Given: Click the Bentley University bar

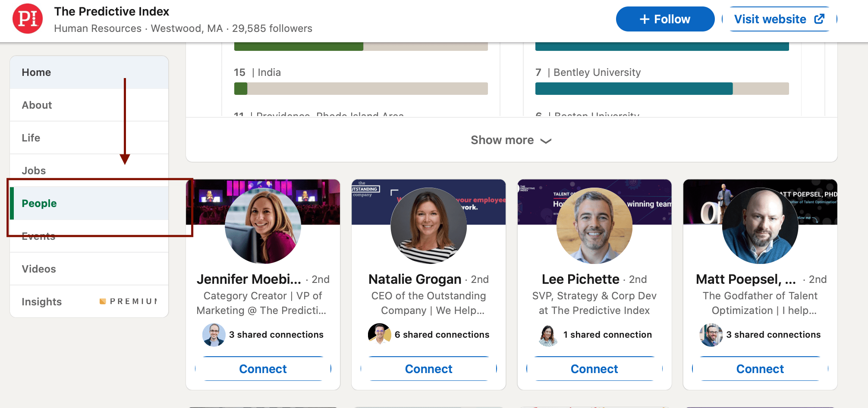Looking at the screenshot, I should coord(662,89).
